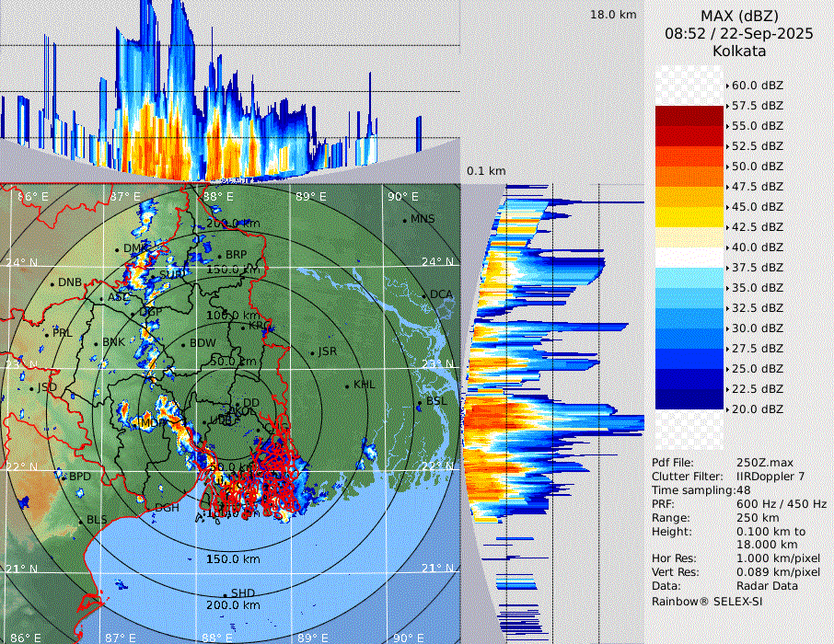Select the DCA station label
The image size is (834, 644).
[441, 294]
